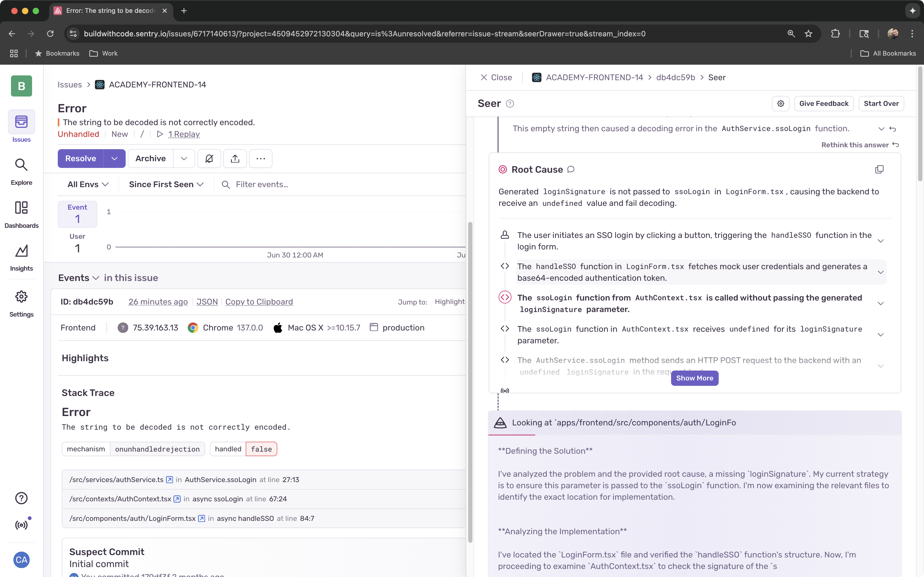Open the 1 Replay link
924x577 pixels.
(x=184, y=134)
